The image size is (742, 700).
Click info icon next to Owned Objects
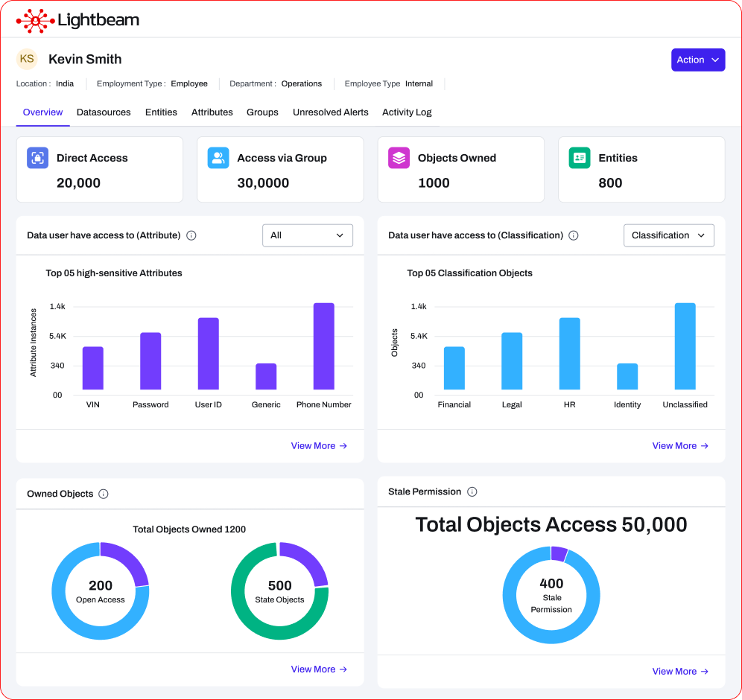pyautogui.click(x=104, y=494)
